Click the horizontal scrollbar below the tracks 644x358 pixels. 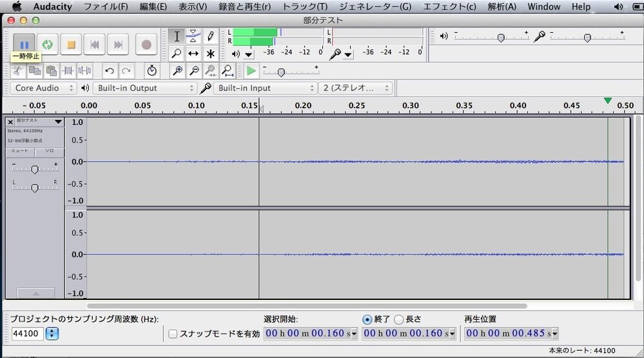click(307, 306)
